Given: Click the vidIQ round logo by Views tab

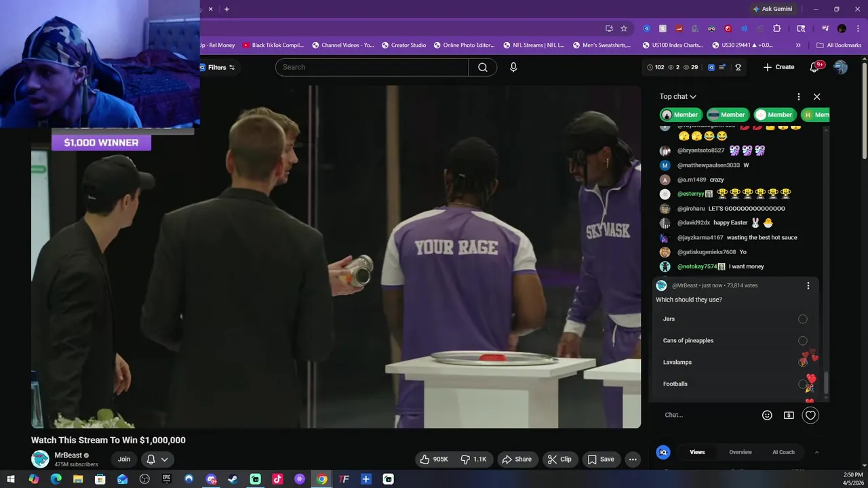Looking at the screenshot, I should pos(663,452).
